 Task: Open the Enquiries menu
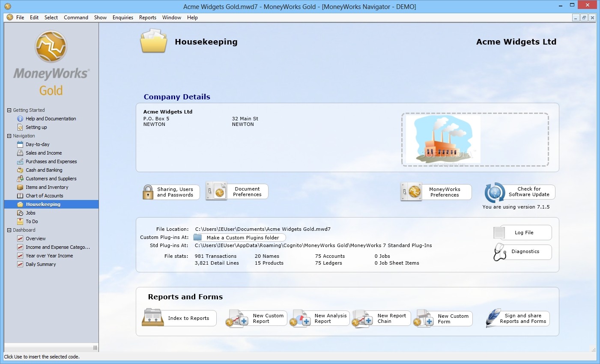coord(123,18)
